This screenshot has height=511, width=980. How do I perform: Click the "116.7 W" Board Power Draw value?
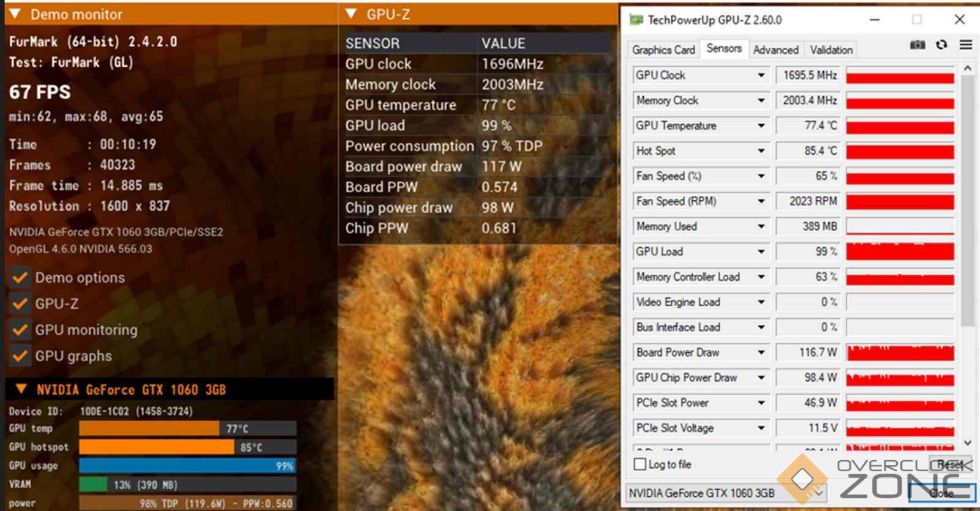[x=818, y=352]
